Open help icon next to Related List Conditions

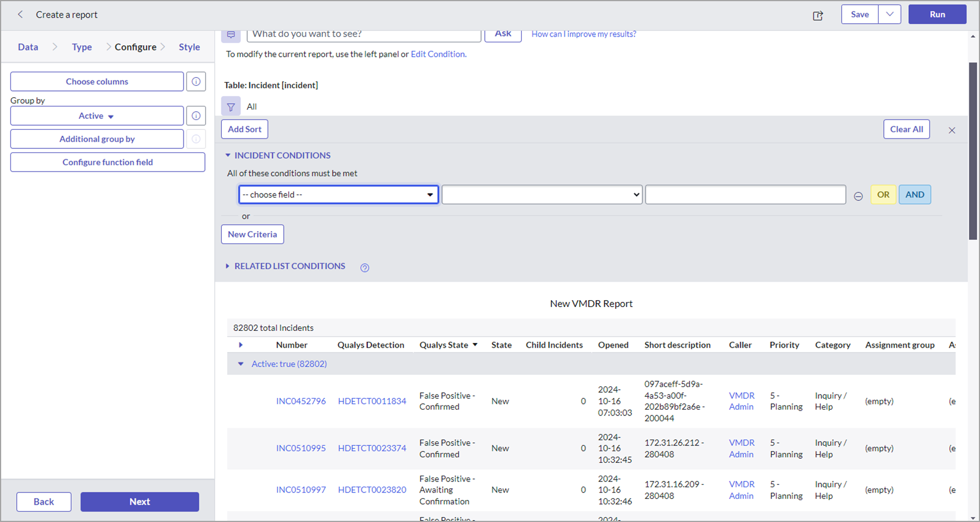[x=364, y=268]
